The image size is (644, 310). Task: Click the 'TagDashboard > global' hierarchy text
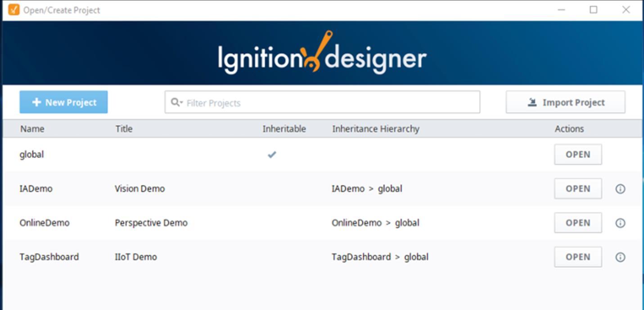coord(380,257)
